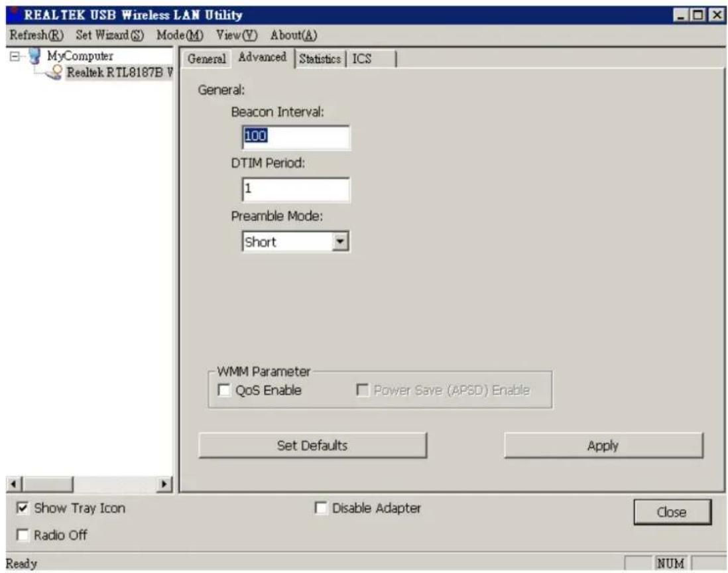Image resolution: width=728 pixels, height=573 pixels.
Task: Click the Close button
Action: (x=672, y=512)
